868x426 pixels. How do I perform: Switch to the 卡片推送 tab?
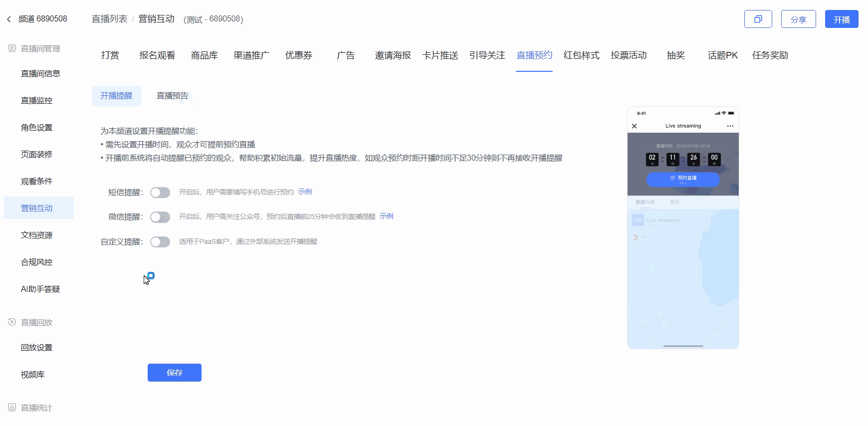[x=440, y=55]
